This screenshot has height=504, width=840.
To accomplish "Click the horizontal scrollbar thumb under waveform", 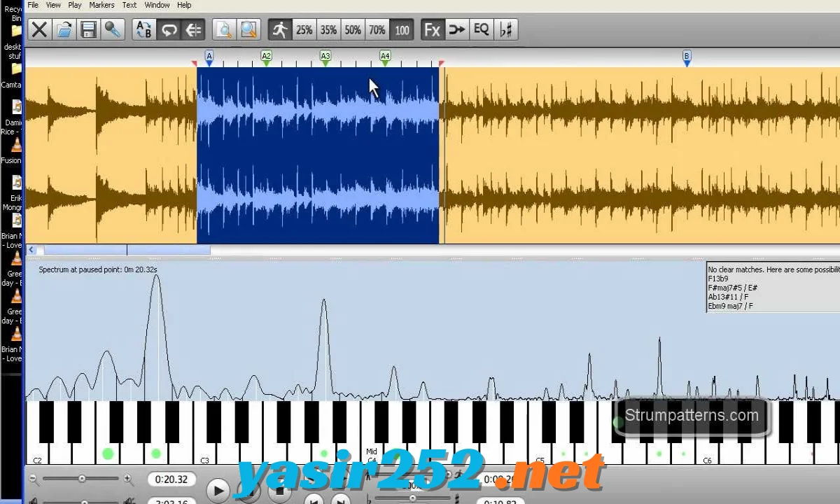I will click(127, 250).
